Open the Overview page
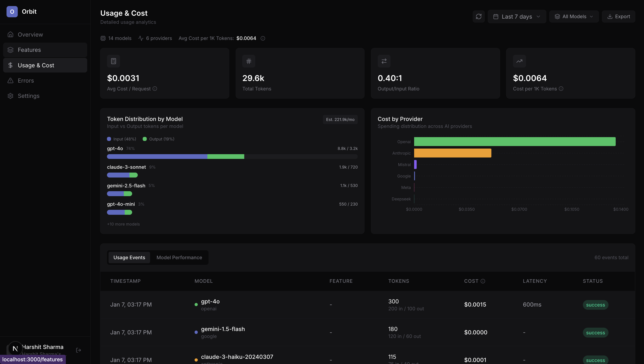644x364 pixels. coord(30,35)
